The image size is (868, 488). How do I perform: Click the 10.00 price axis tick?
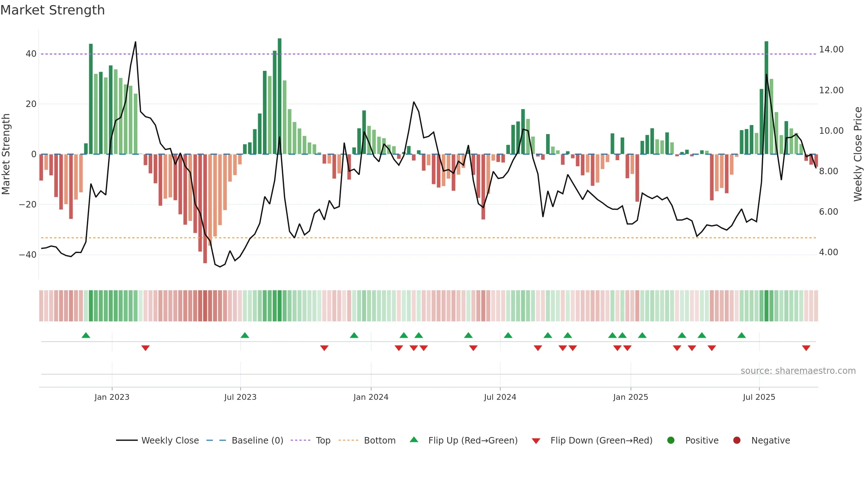(831, 130)
